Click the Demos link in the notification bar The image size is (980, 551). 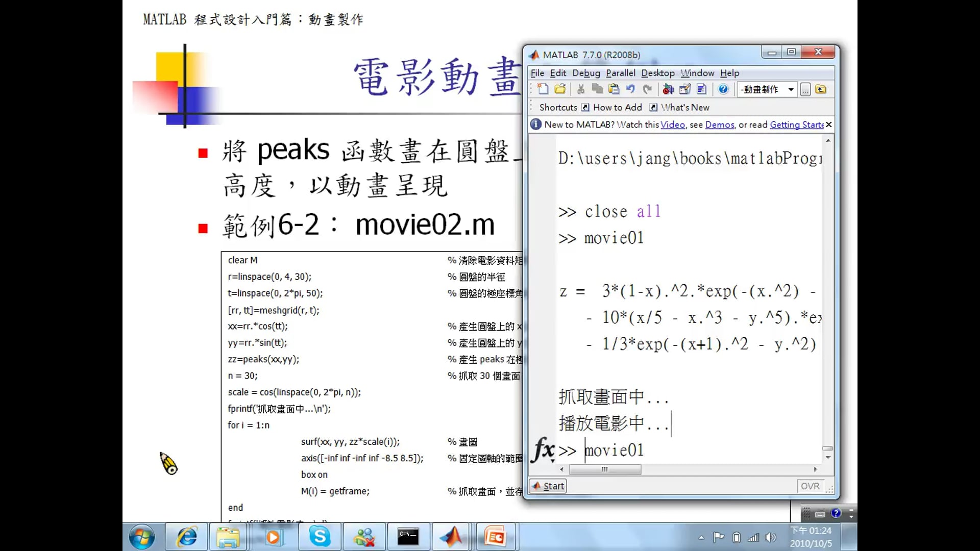coord(720,124)
